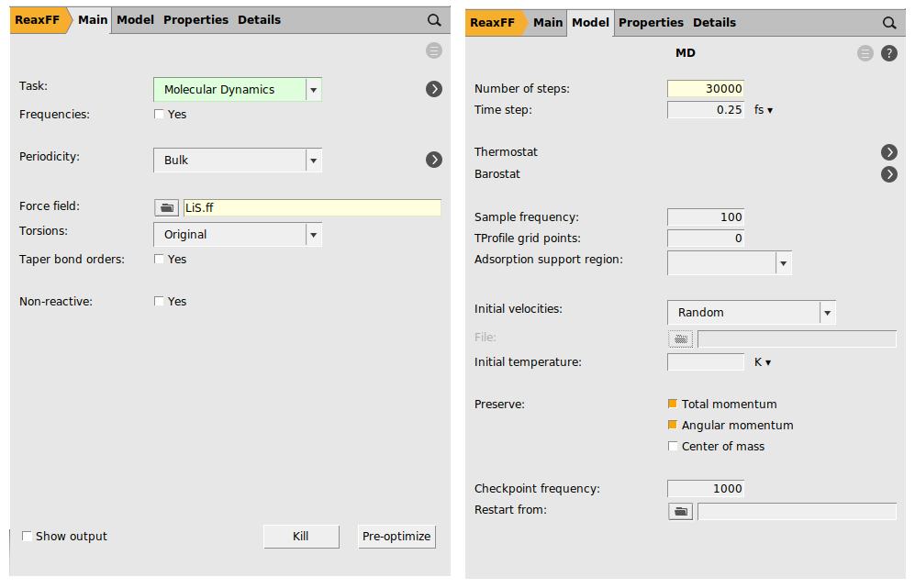915x588 pixels.
Task: Click the Model tab in the Model panel
Action: [590, 23]
